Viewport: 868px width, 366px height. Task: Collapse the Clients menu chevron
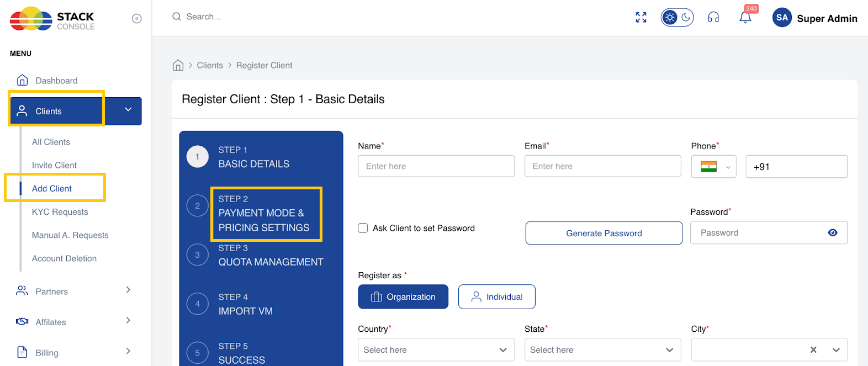[x=128, y=110]
